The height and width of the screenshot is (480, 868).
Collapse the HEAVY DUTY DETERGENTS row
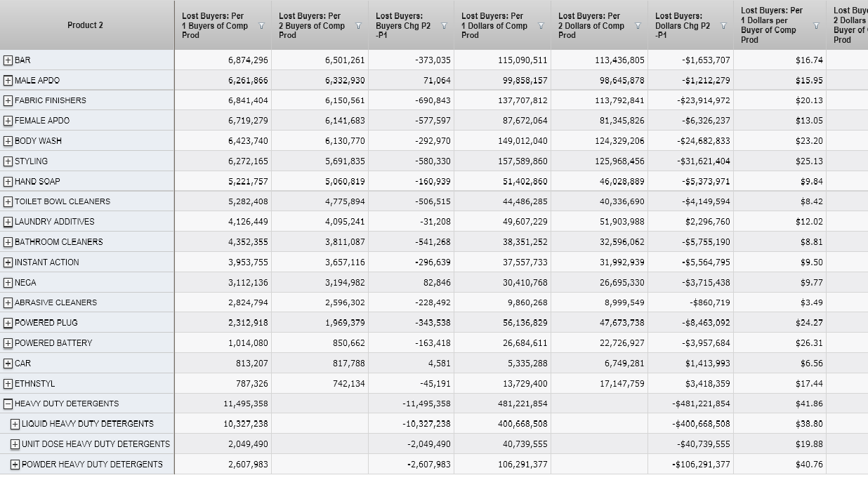click(x=8, y=404)
